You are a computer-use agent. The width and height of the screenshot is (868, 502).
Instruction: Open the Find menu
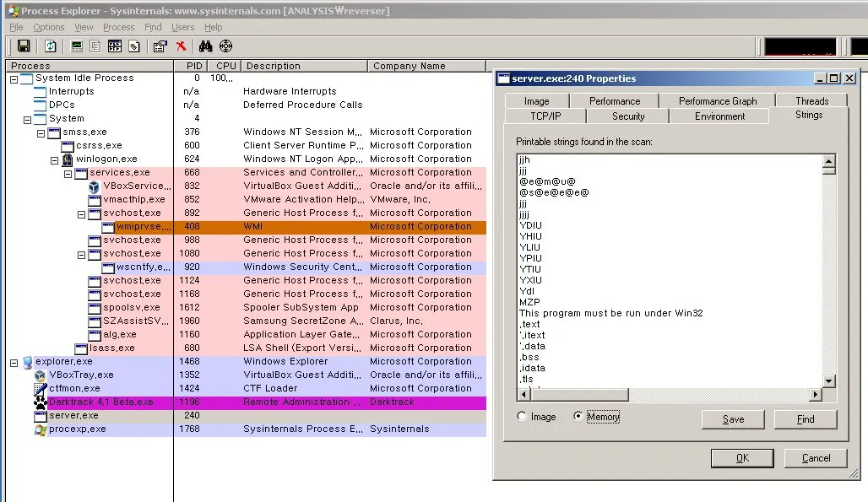(153, 27)
